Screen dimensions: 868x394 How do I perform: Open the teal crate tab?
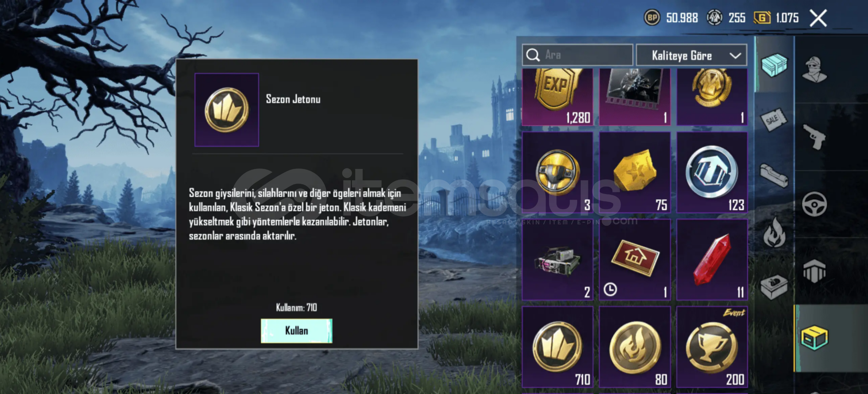pos(774,65)
